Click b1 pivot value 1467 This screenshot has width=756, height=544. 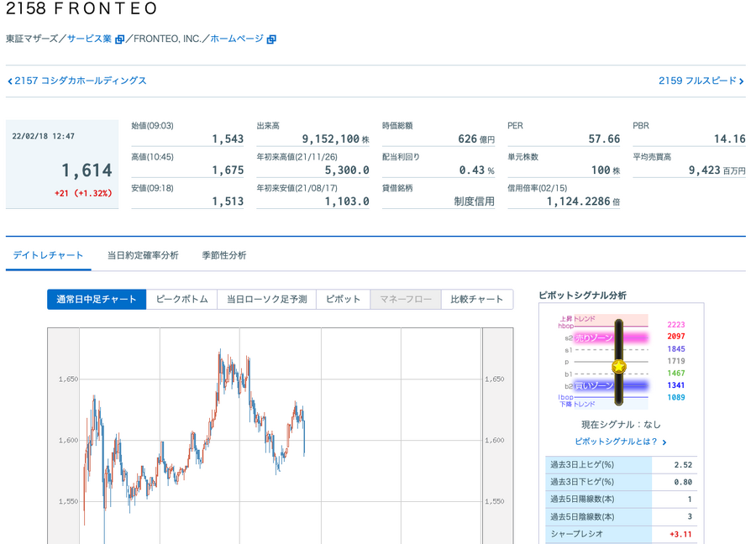[x=676, y=373]
